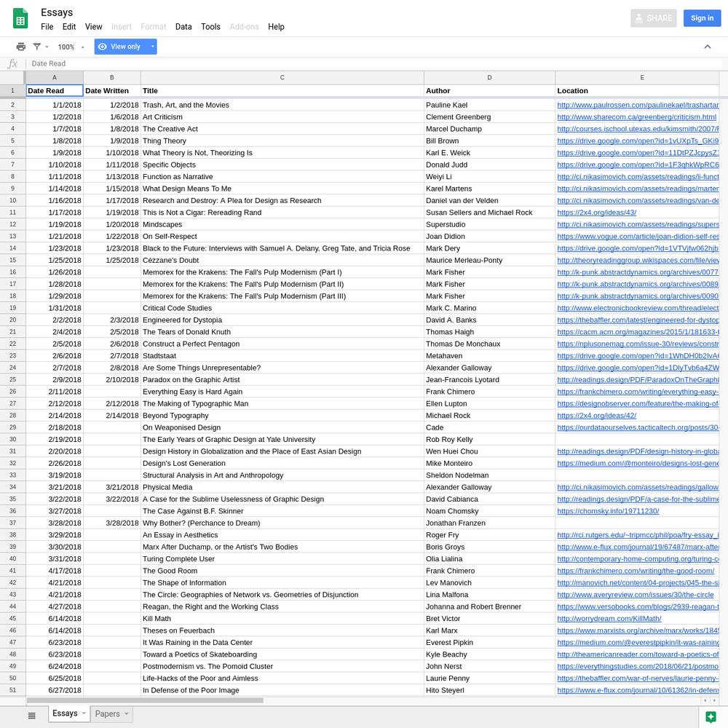
Task: Select the author cell 'Joan Didion'
Action: click(489, 237)
